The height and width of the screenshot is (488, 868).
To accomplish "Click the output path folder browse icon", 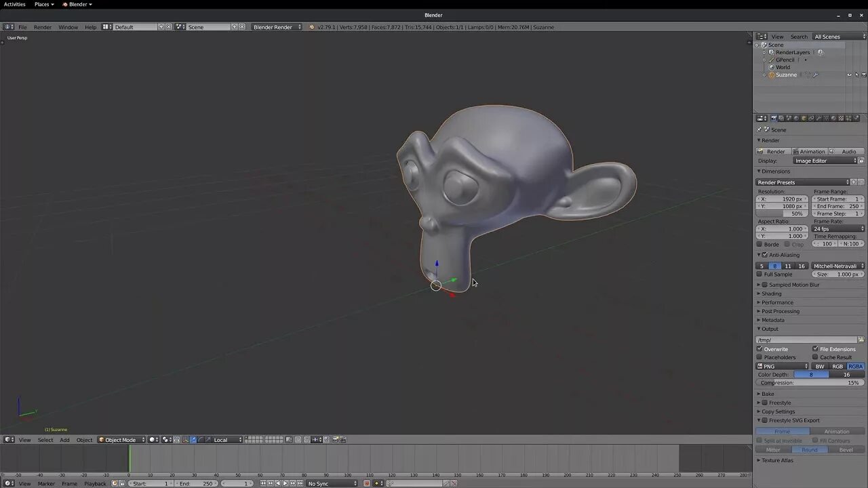I will [861, 340].
